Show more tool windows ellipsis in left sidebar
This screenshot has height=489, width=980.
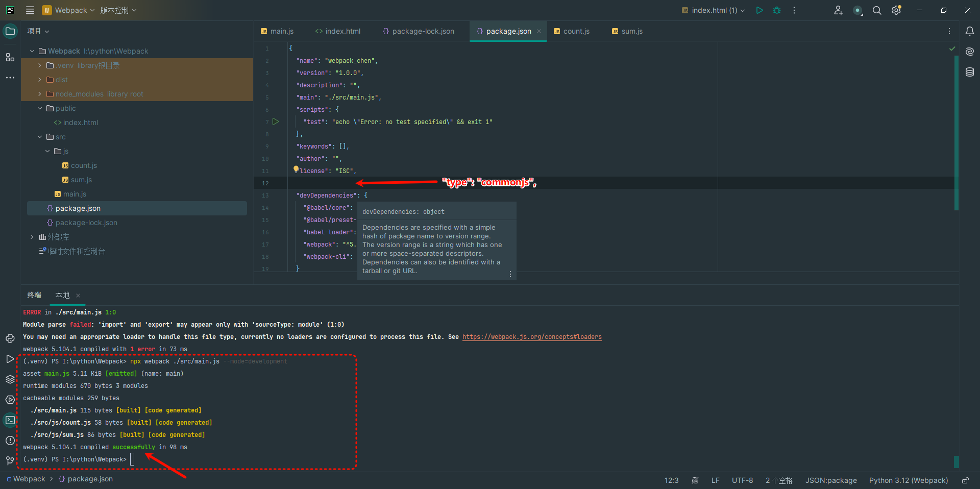pos(10,78)
